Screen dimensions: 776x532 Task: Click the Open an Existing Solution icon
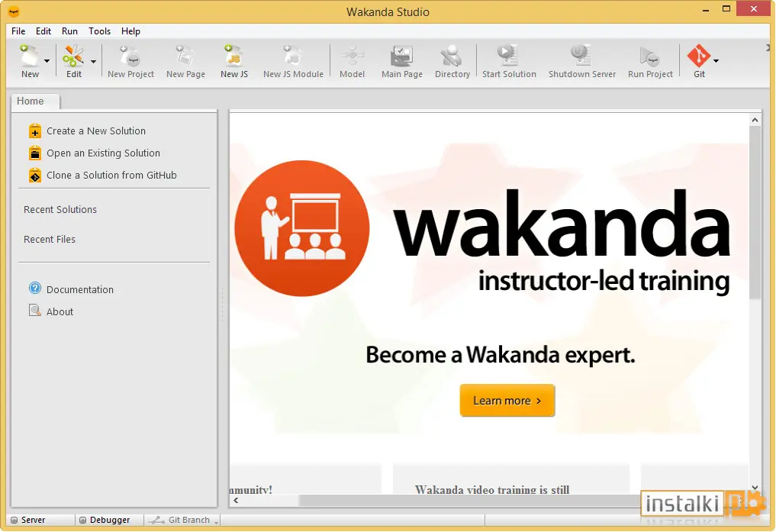click(34, 153)
